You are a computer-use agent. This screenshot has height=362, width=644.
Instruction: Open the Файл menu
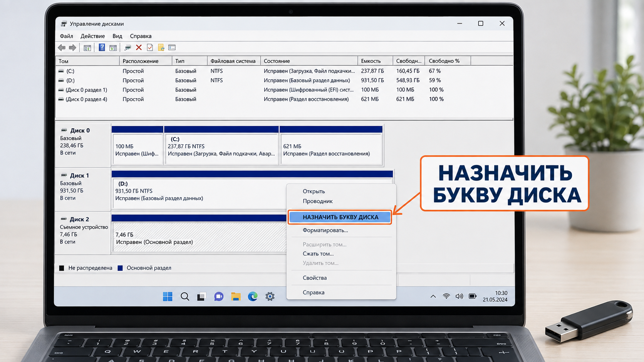pyautogui.click(x=66, y=36)
